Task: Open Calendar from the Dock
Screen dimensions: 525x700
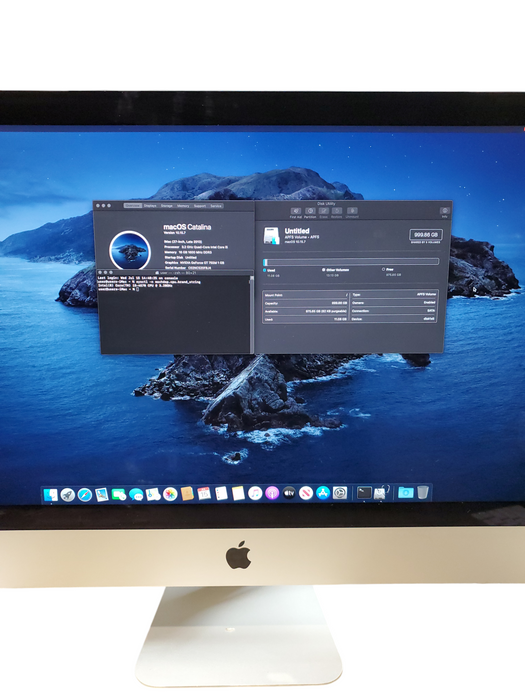Action: [x=204, y=493]
